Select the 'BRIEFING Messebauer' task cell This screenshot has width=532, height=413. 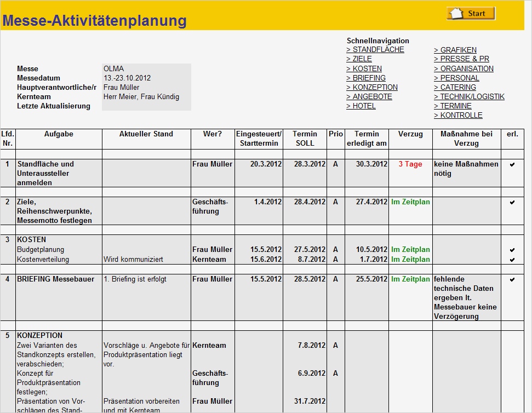point(59,297)
